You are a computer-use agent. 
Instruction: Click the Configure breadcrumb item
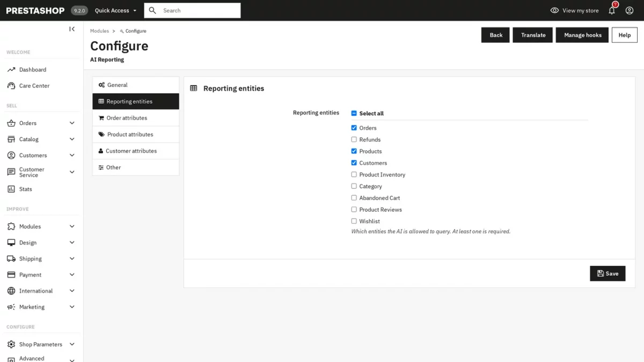[133, 31]
